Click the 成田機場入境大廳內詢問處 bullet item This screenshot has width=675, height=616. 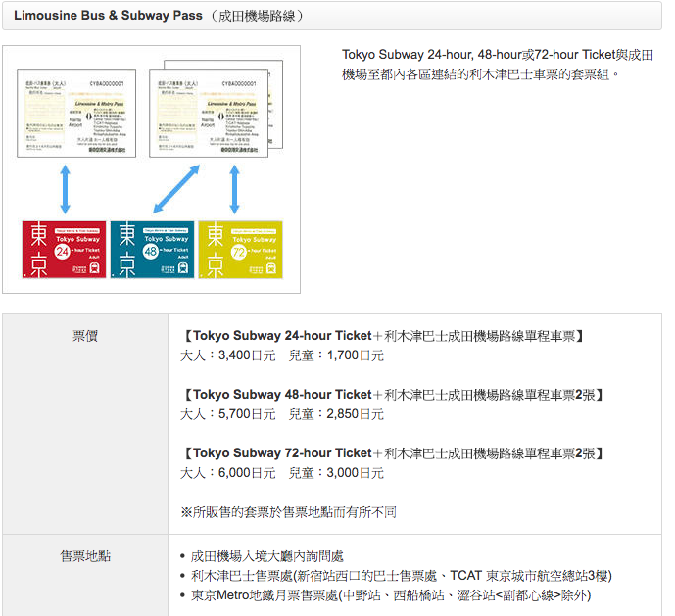[267, 556]
